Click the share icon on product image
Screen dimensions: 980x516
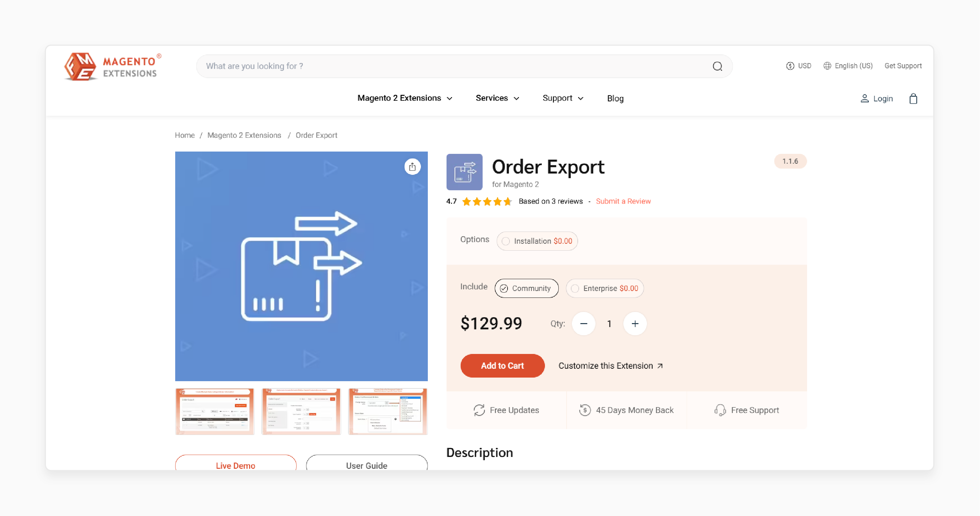(x=412, y=167)
